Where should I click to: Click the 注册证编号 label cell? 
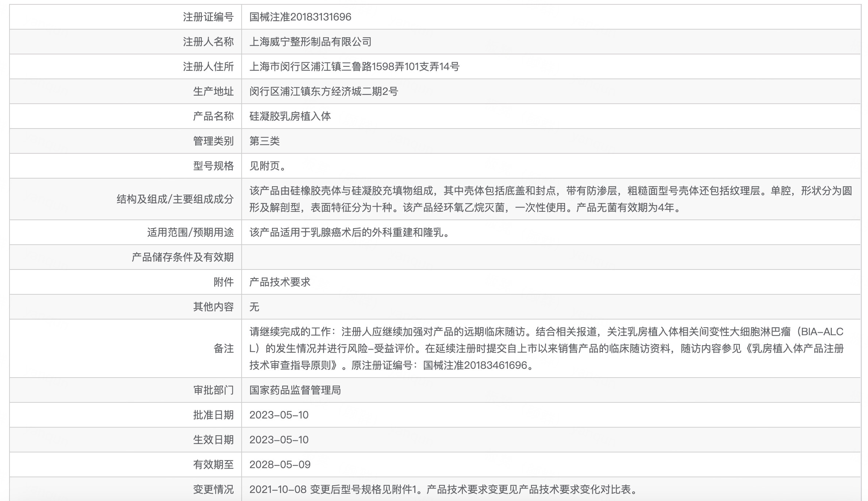coord(208,17)
